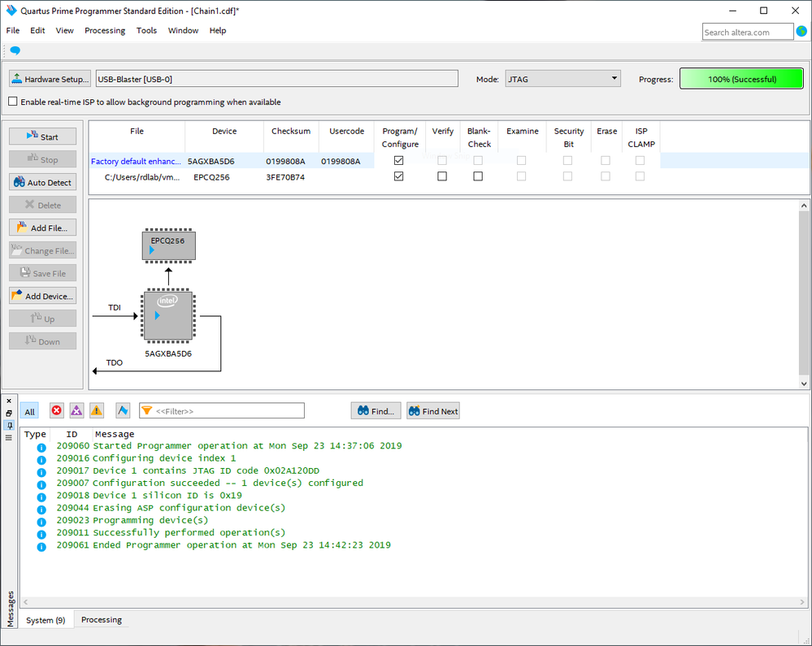Click the 100% (Successful) progress bar
The height and width of the screenshot is (646, 812).
(740, 79)
